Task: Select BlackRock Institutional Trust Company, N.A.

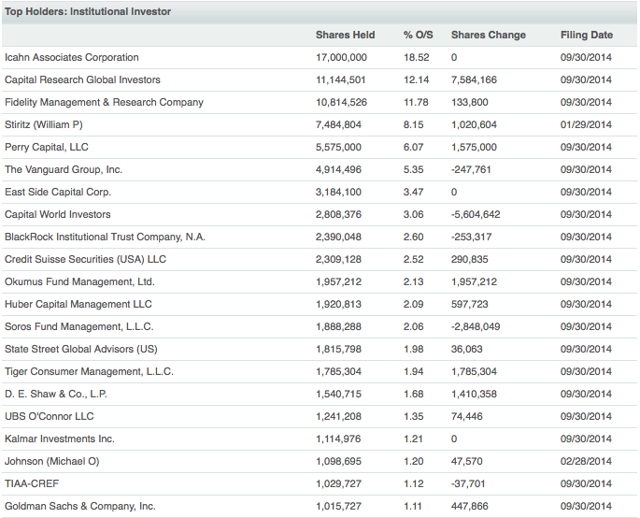Action: 105,237
